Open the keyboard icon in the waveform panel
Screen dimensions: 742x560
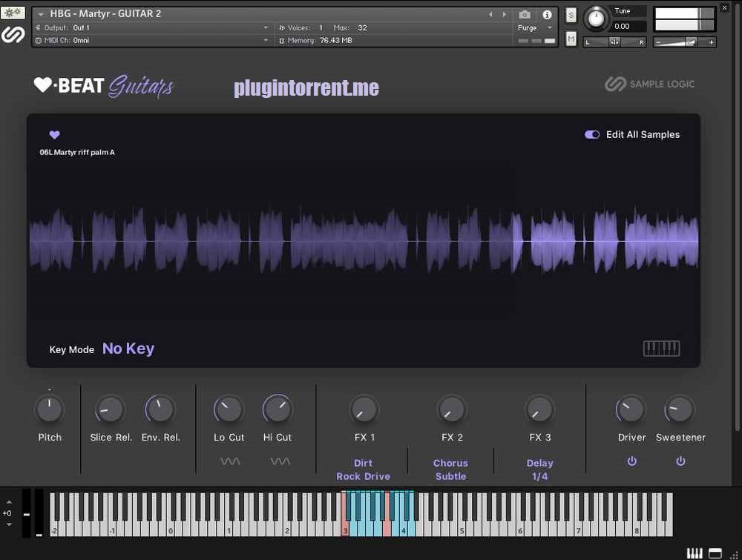662,349
